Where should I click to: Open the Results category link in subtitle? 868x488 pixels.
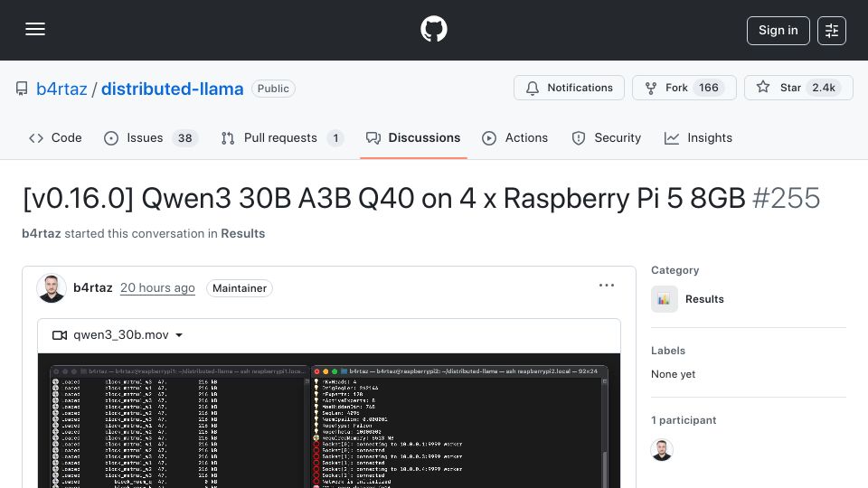[243, 233]
